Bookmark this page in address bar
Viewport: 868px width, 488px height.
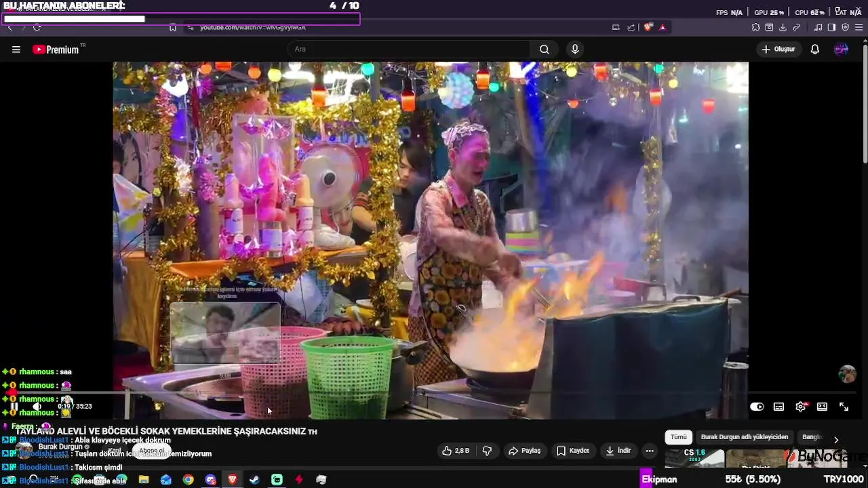point(173,27)
